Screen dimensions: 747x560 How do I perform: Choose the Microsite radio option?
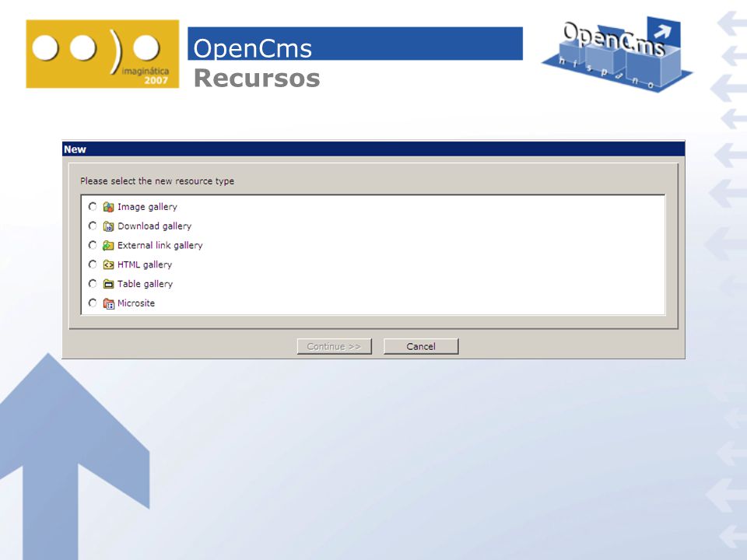(93, 303)
